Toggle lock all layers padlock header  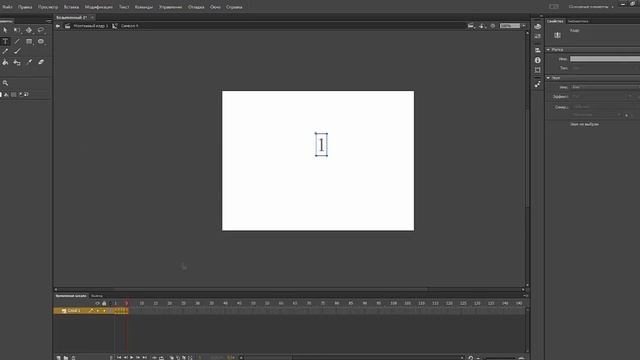[104, 303]
